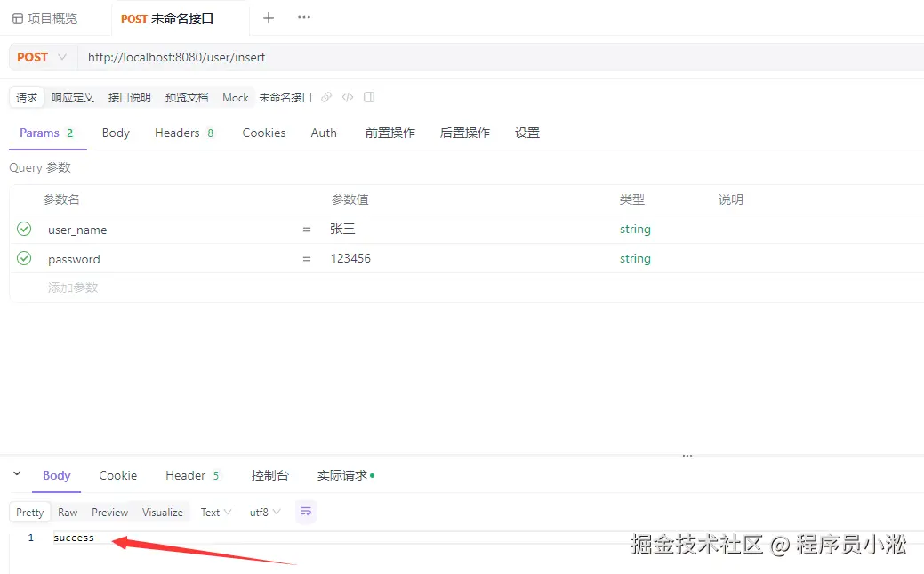Screen dimensions: 924x574
Task: Open the POST method dropdown
Action: [43, 57]
